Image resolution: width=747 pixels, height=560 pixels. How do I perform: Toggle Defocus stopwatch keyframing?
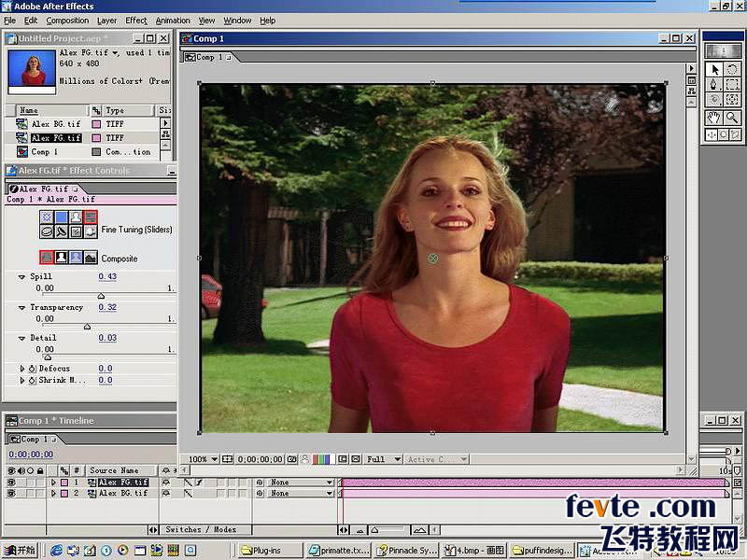click(33, 369)
